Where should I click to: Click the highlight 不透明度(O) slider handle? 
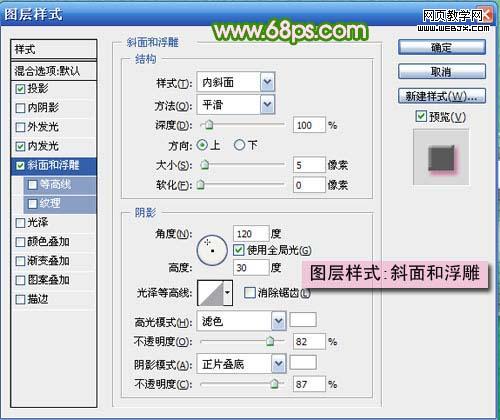(x=270, y=341)
